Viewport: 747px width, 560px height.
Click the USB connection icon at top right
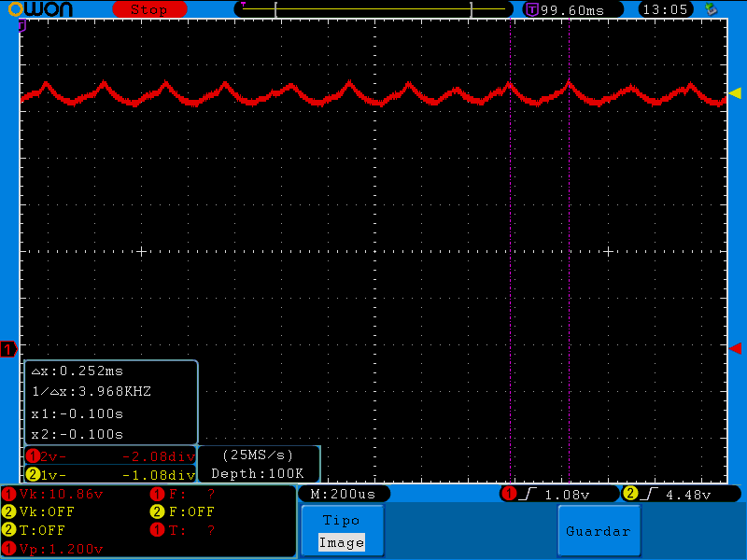pos(711,8)
